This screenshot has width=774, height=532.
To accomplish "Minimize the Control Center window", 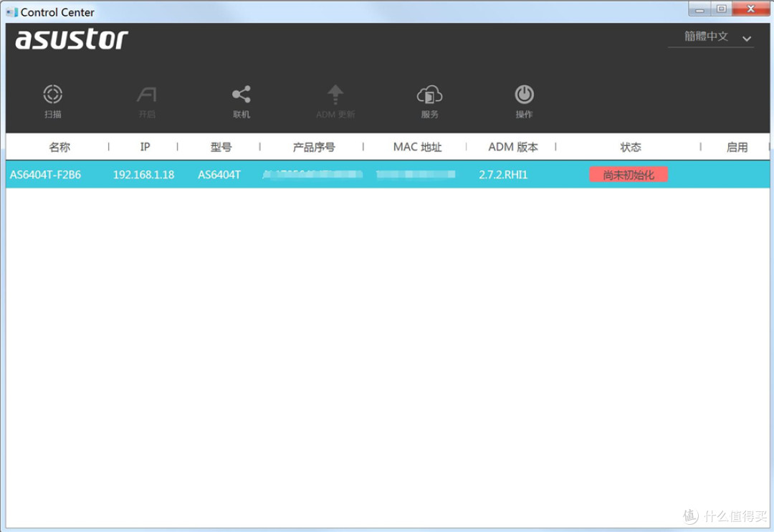I will click(699, 9).
